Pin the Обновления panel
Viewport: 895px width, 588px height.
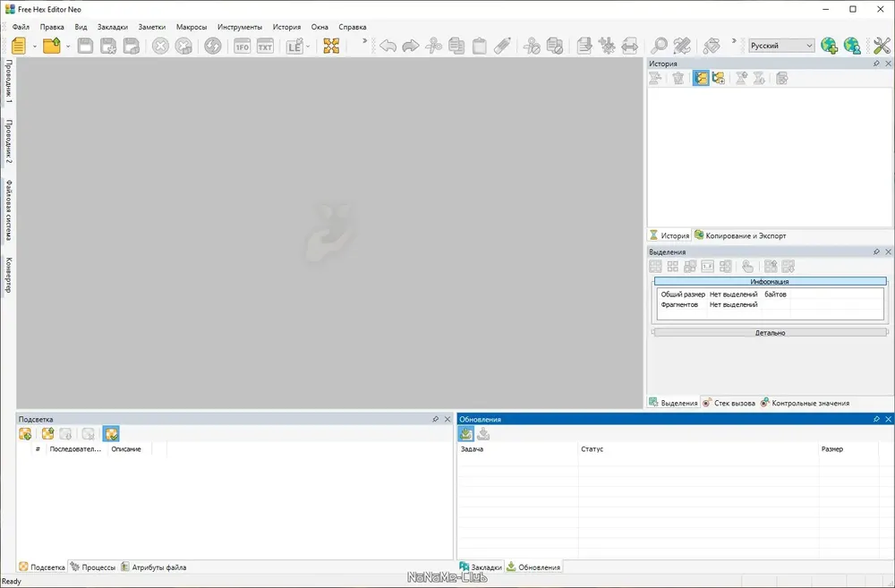click(876, 419)
